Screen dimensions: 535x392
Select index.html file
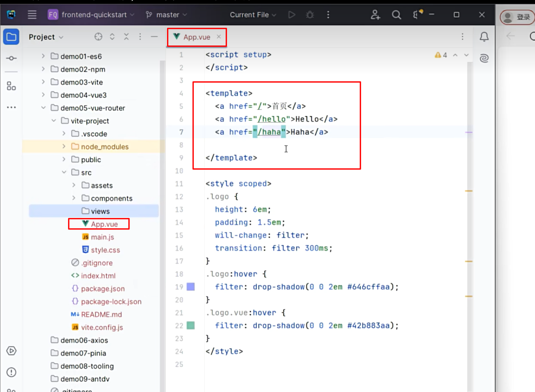93,276
